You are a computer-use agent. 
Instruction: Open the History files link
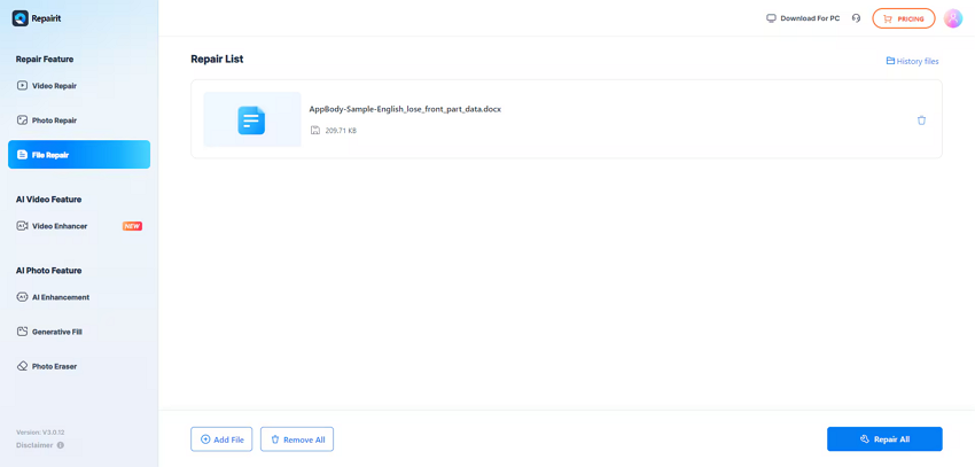(912, 61)
